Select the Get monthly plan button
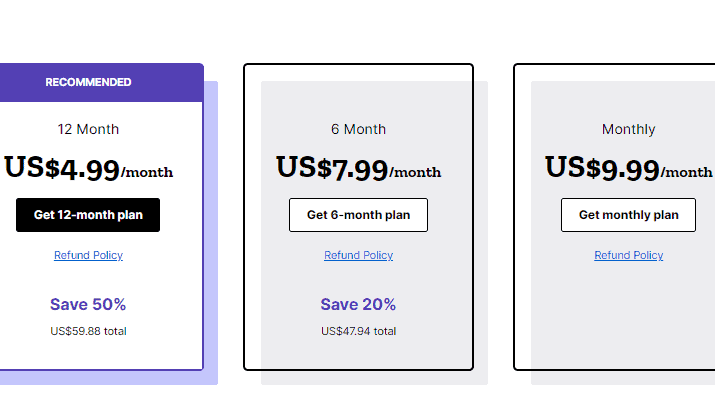Screen dimensions: 715x420 click(628, 215)
